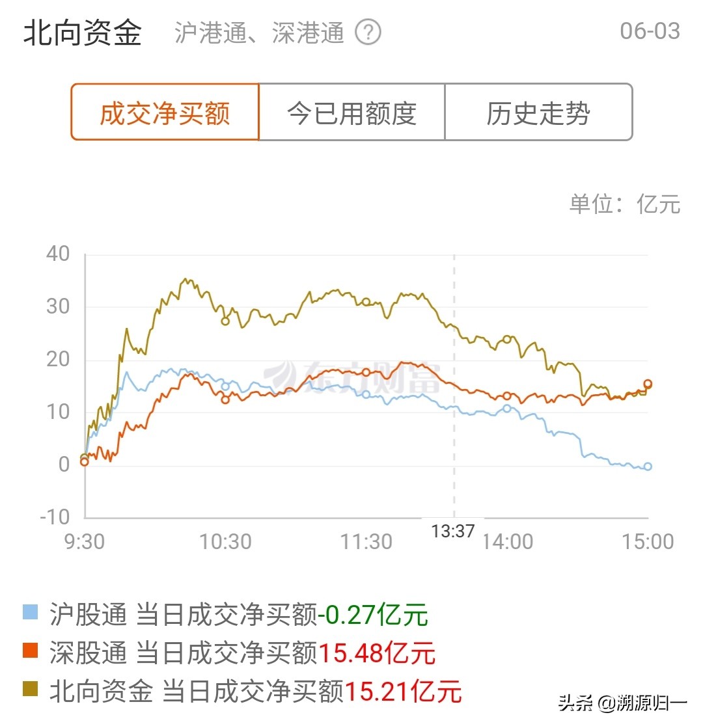Open the 历史走势 tab
Viewport: 703px width, 728px height.
pyautogui.click(x=538, y=112)
